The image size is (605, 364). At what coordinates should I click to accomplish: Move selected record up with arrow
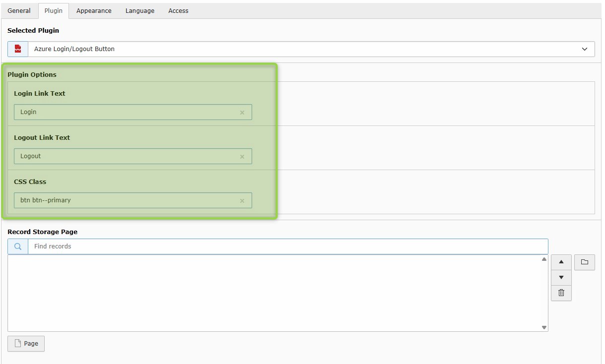[561, 262]
